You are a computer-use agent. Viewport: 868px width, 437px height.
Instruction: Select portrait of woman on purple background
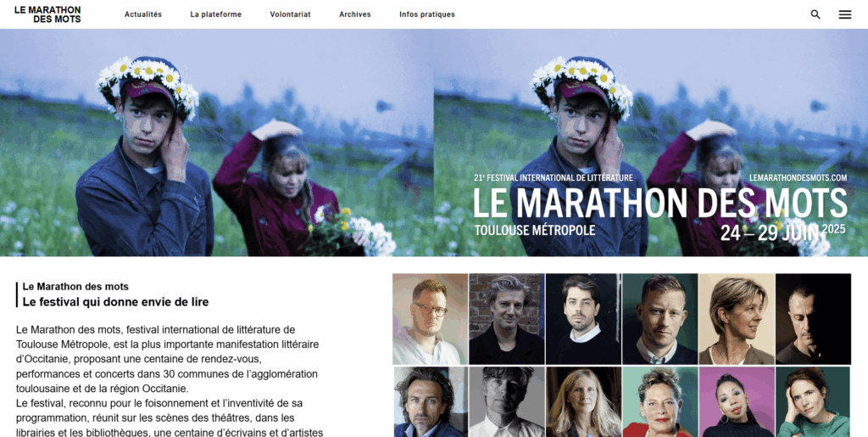[x=737, y=402]
